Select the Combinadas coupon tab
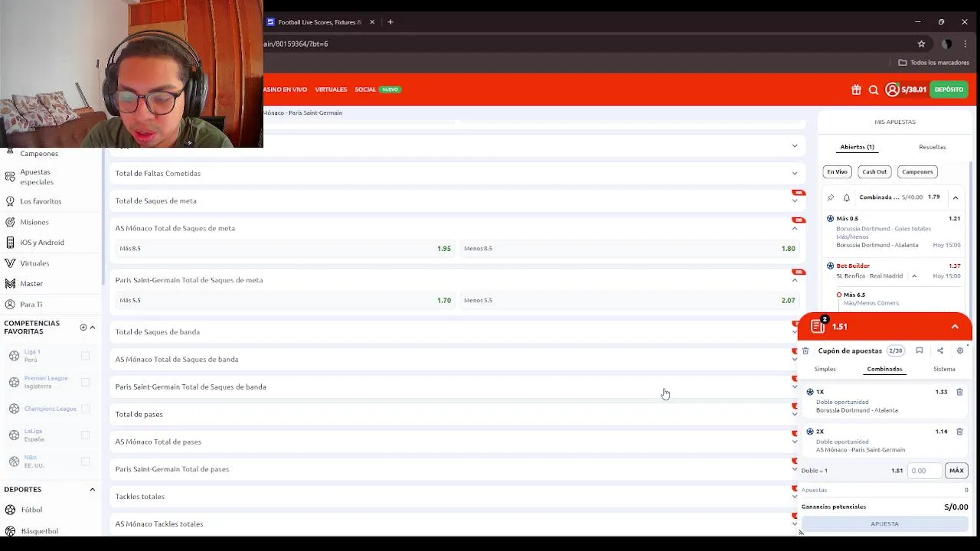The image size is (980, 551). pos(884,369)
